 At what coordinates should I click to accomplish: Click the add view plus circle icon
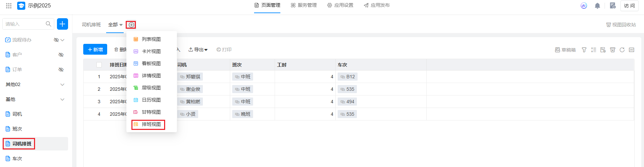tap(131, 25)
